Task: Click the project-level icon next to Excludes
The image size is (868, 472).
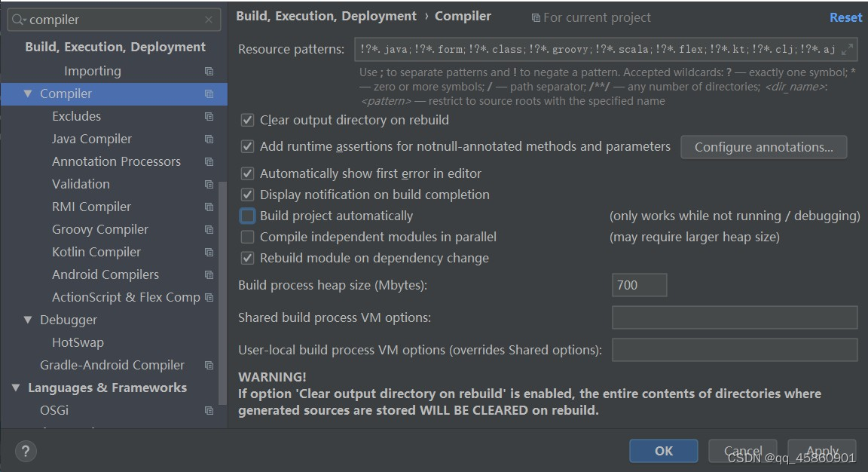Action: 209,116
